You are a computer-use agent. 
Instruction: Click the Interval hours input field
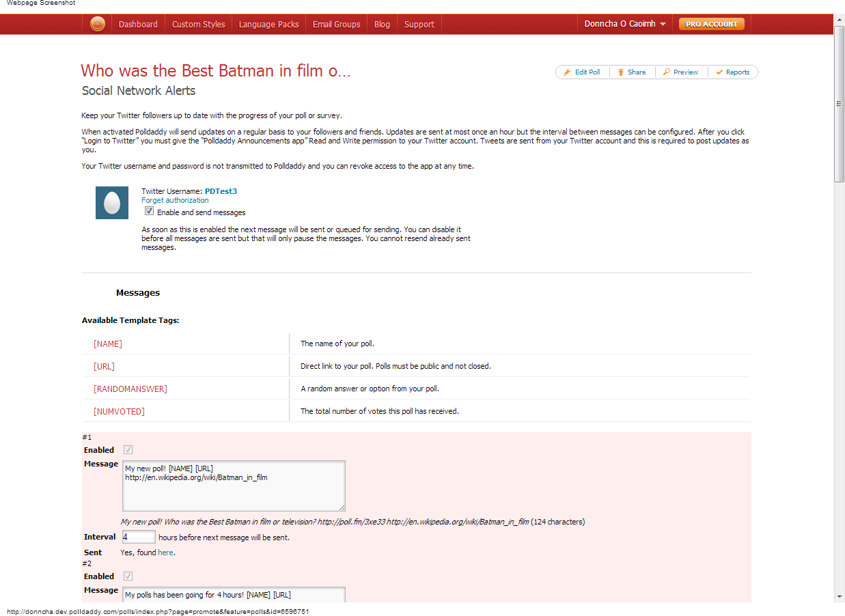click(x=139, y=537)
